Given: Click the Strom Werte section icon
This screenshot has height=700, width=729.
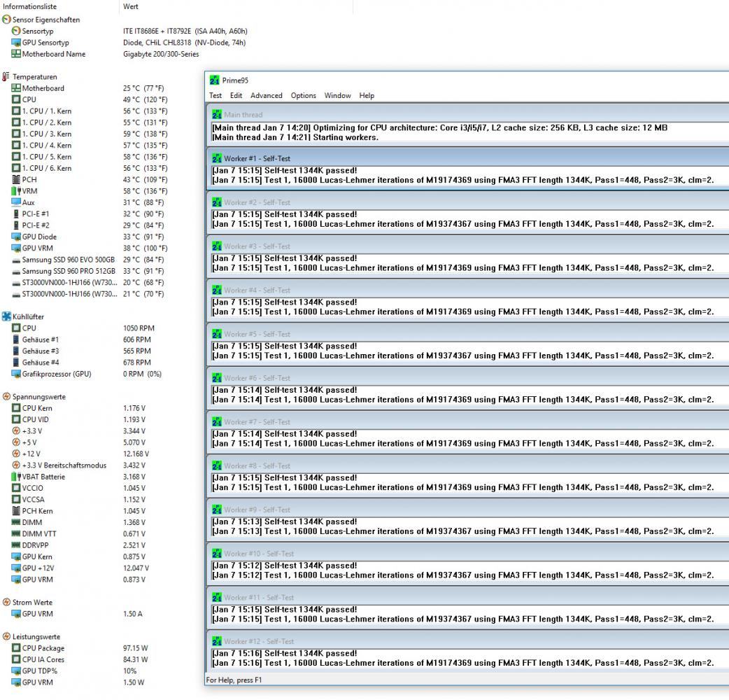Looking at the screenshot, I should pos(6,602).
